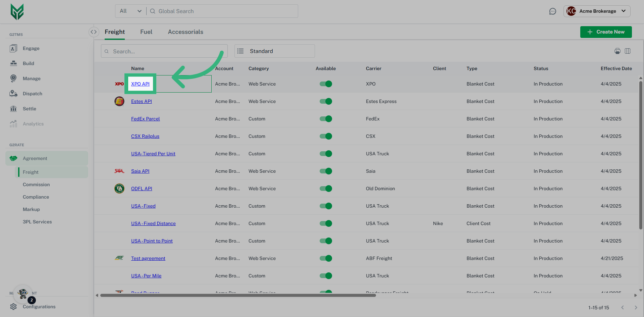This screenshot has height=317, width=644.
Task: Open the Standard view dropdown
Action: [274, 51]
